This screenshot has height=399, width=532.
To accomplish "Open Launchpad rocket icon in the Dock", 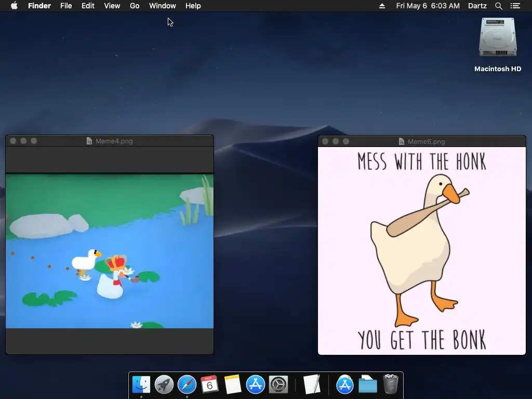I will pos(164,385).
